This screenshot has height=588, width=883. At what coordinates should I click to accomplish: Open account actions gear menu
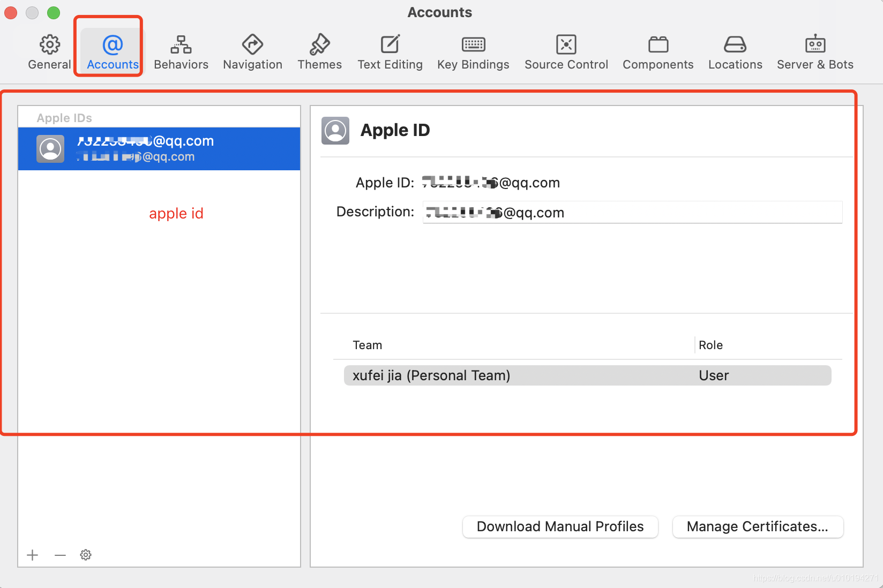pos(86,555)
